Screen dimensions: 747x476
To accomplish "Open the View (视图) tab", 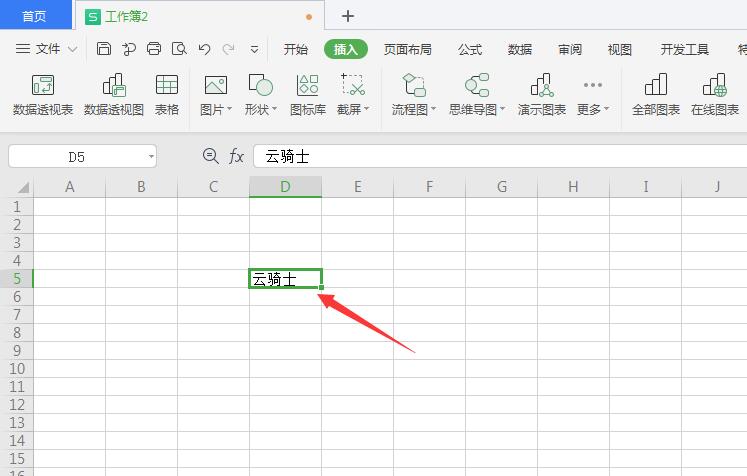I will coord(619,49).
